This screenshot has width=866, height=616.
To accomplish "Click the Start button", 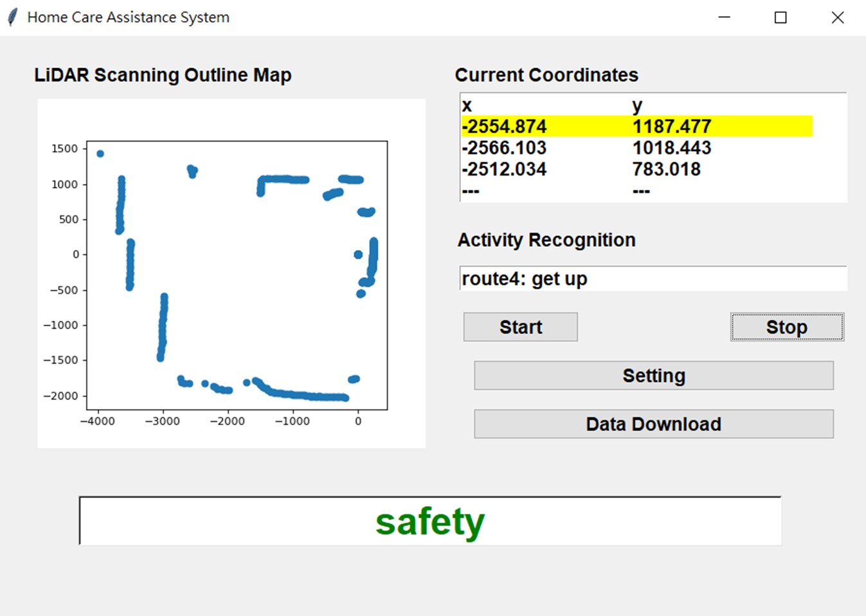I will click(520, 327).
